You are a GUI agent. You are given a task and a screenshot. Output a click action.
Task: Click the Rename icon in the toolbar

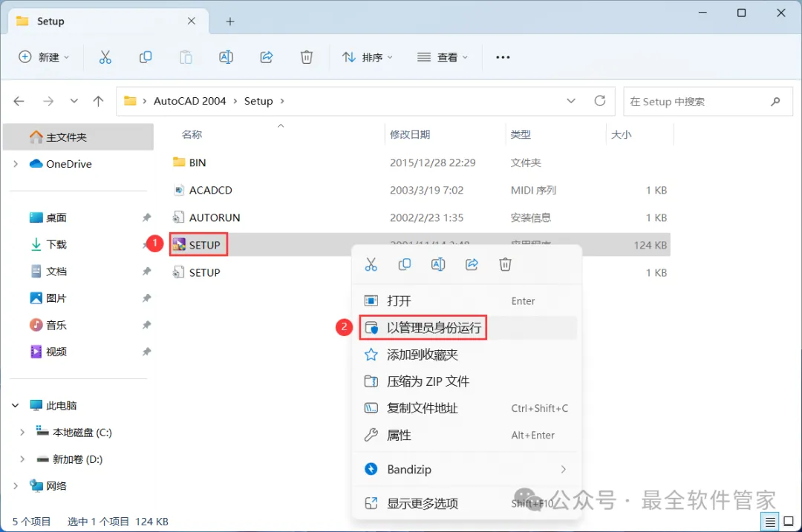point(226,57)
